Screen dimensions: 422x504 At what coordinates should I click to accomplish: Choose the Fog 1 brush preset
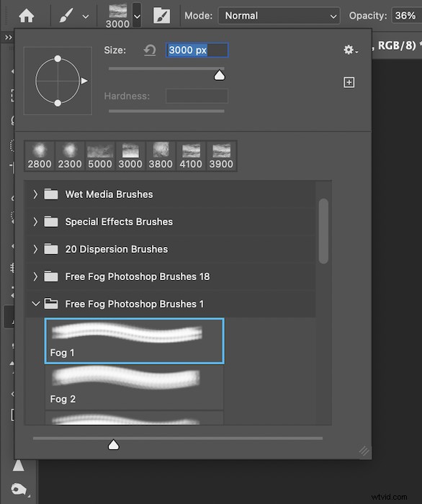[135, 341]
